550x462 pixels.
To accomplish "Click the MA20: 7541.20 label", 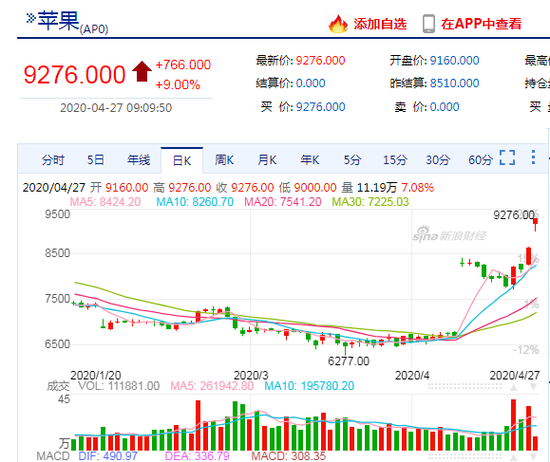I will pos(283,202).
